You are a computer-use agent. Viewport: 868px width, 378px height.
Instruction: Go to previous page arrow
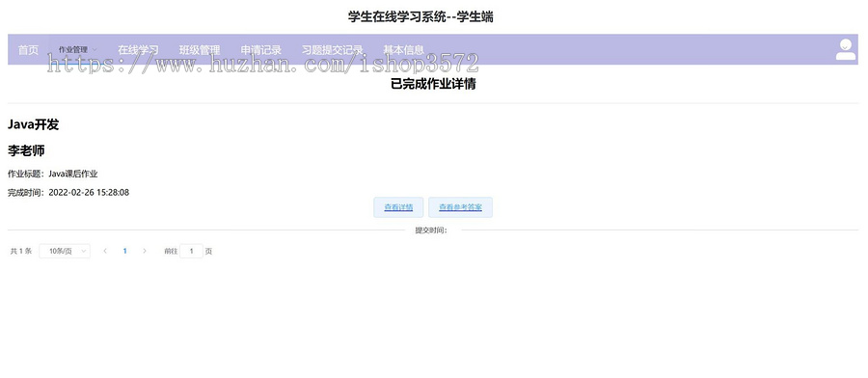105,252
